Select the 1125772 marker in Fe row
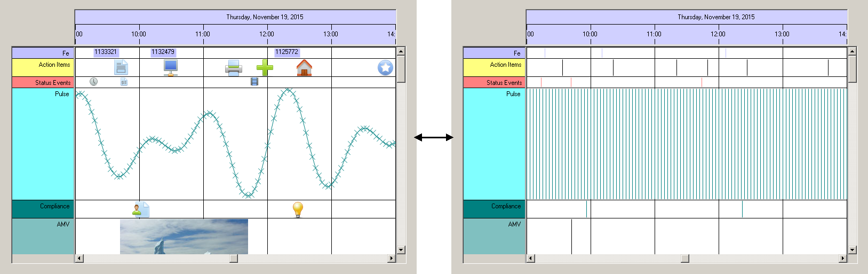The height and width of the screenshot is (274, 868). pyautogui.click(x=286, y=52)
